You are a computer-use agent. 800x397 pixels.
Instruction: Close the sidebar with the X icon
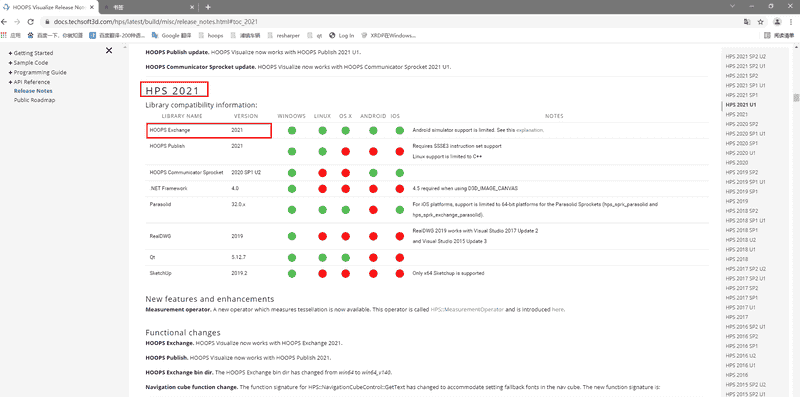coord(109,50)
